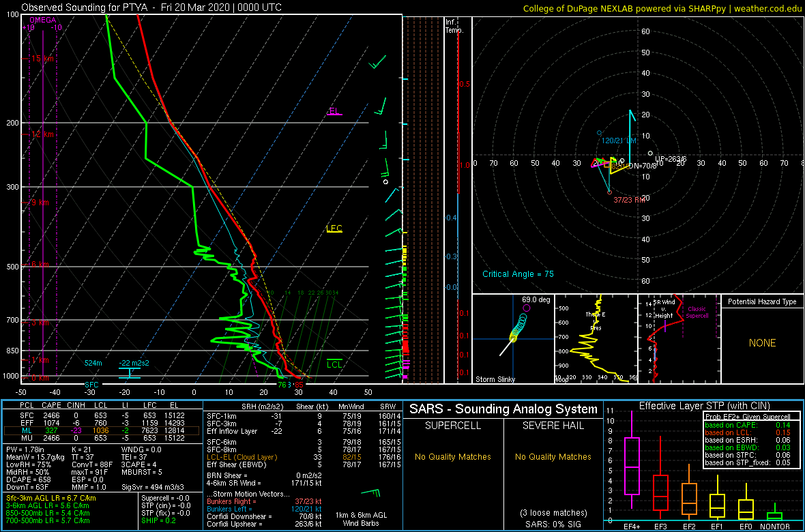The image size is (805, 532).
Task: Select the MU parcel row
Action: tap(102, 437)
